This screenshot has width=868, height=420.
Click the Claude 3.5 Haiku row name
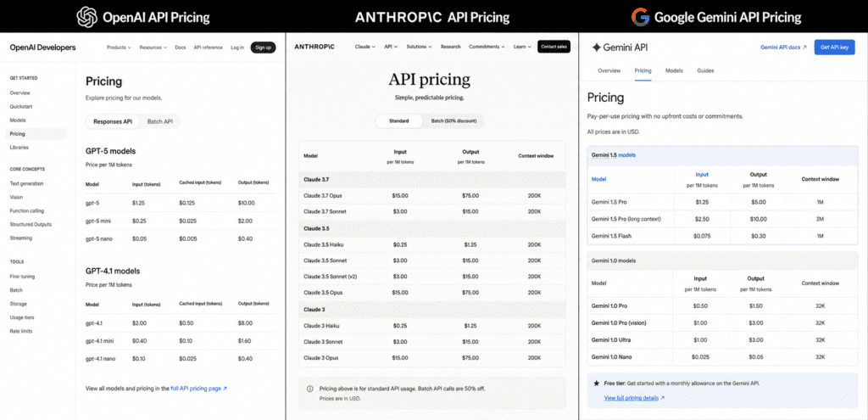[324, 244]
